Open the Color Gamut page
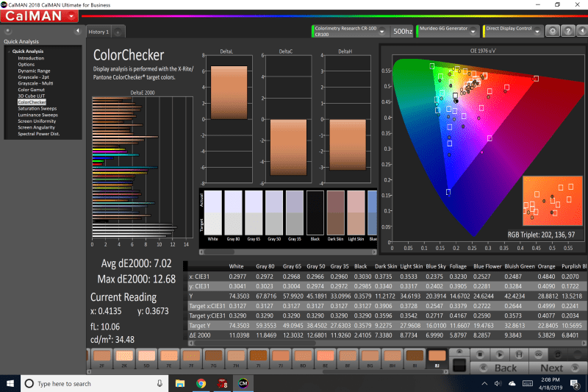The image size is (588, 392). tap(31, 90)
